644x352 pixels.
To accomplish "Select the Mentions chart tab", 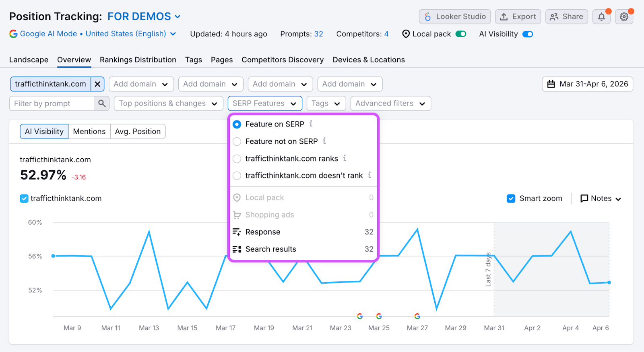I will point(89,132).
